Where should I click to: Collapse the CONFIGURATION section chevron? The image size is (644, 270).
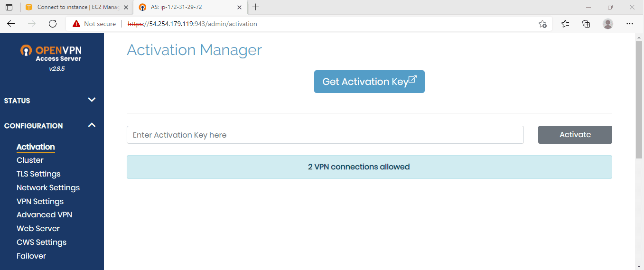[92, 125]
